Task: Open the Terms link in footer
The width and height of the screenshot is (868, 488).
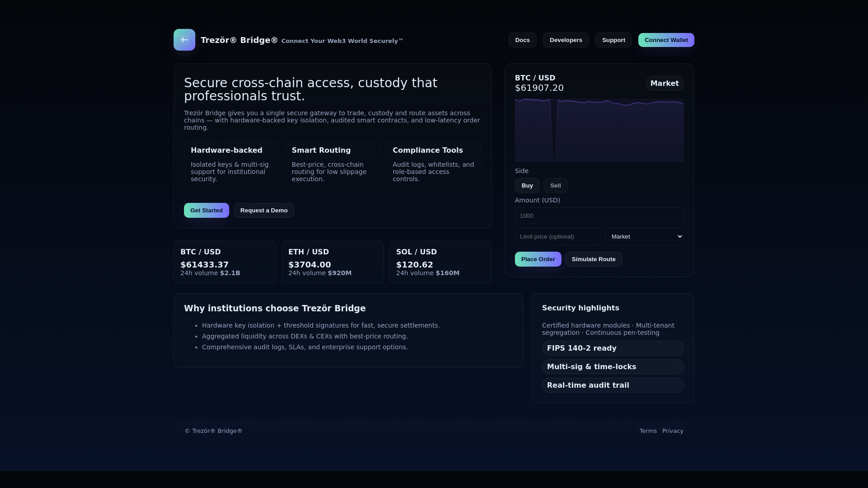Action: 648,431
